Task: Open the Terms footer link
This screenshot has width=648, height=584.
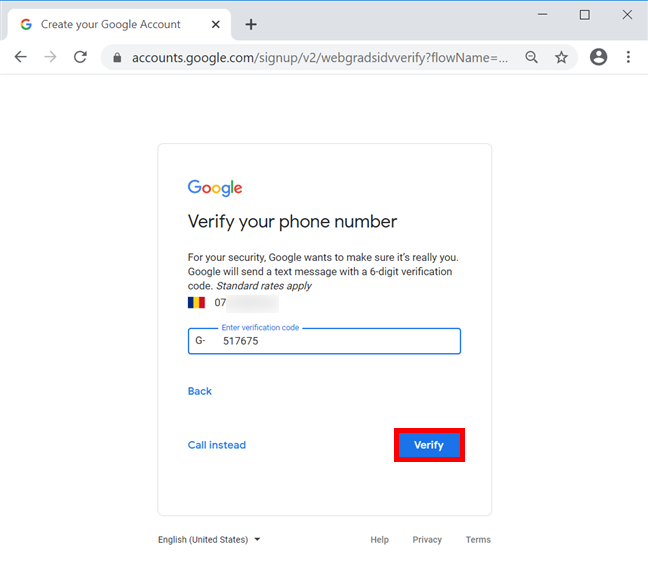Action: [478, 540]
